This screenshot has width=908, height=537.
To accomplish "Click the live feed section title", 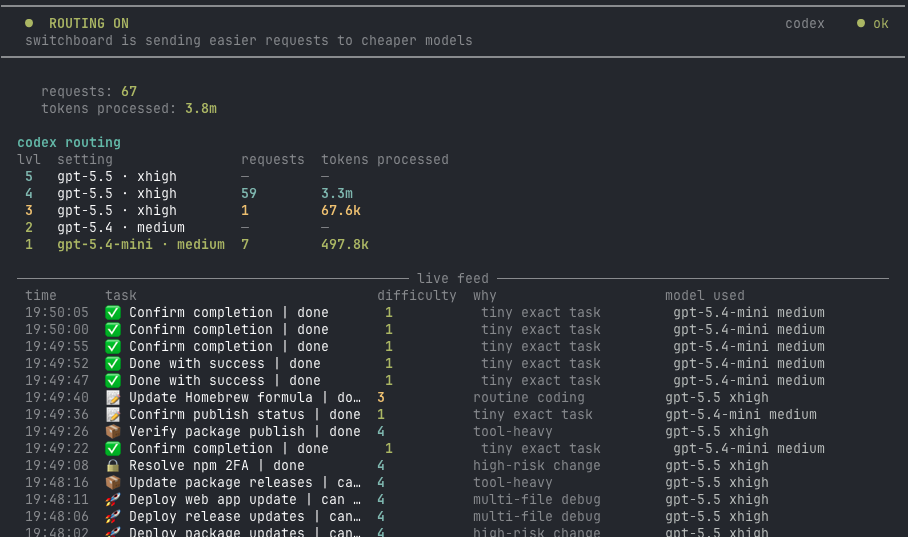I will [x=453, y=279].
